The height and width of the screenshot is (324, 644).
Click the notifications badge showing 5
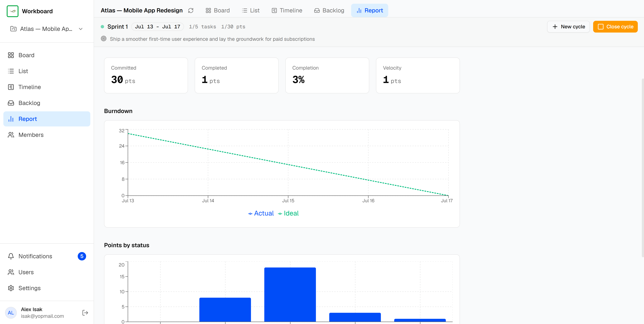[82, 256]
